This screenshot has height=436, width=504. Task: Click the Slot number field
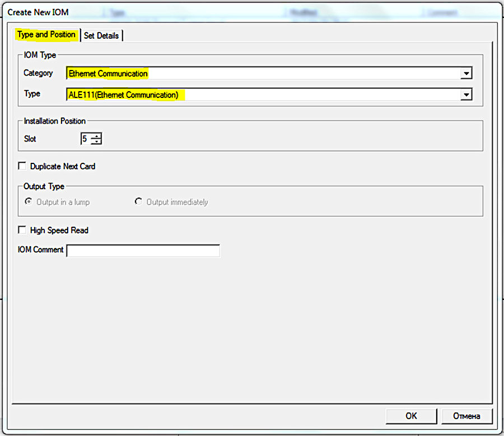86,139
